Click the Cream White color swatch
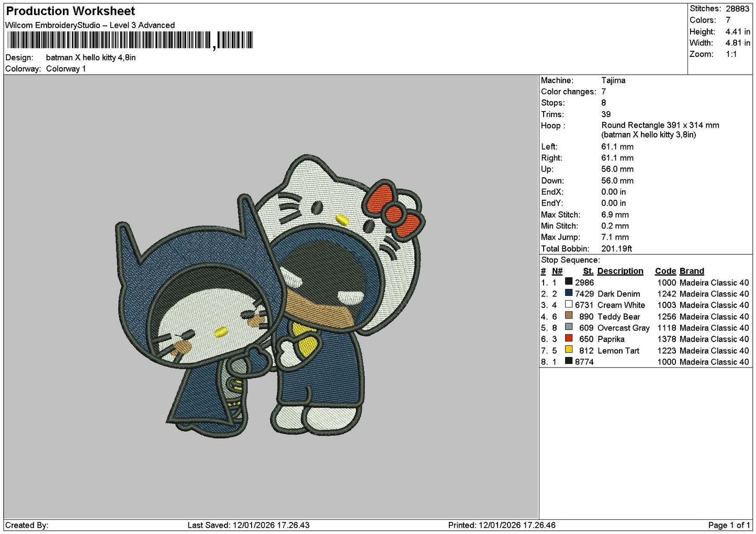This screenshot has height=534, width=756. coord(569,304)
